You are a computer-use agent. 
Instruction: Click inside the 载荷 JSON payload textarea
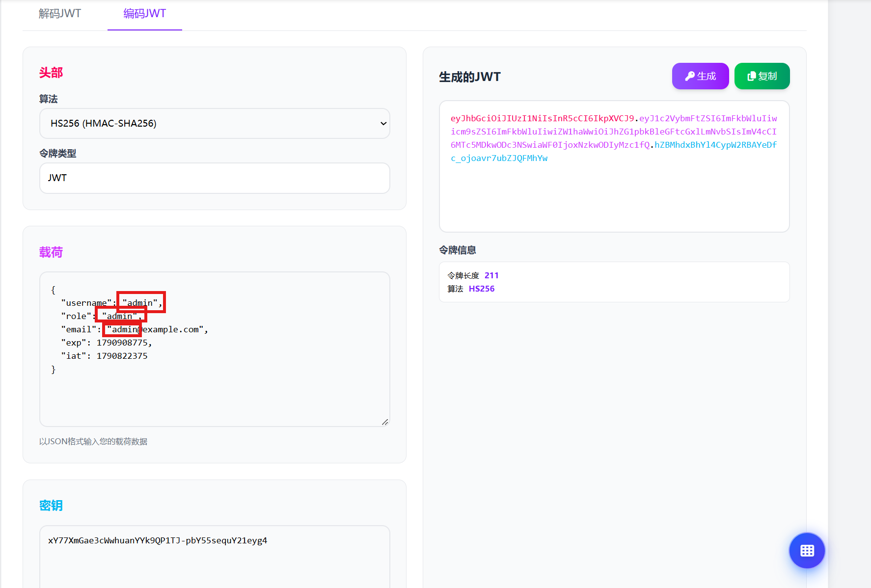click(215, 349)
